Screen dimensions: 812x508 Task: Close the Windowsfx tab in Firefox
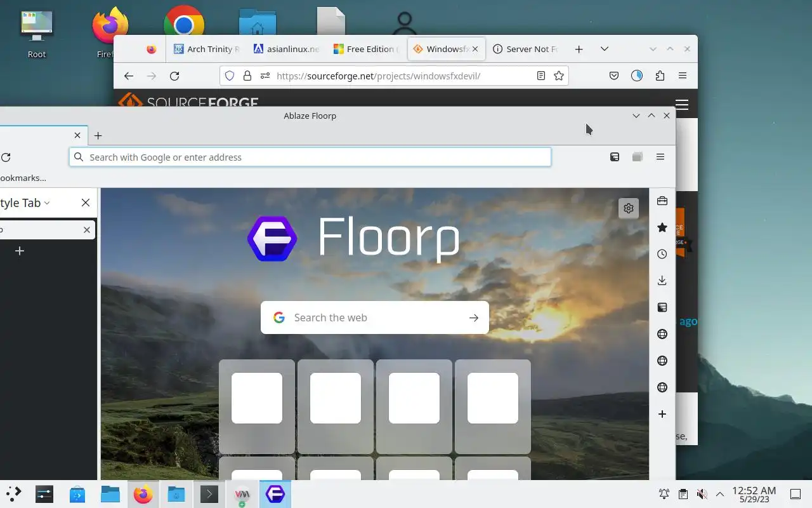[x=475, y=49]
